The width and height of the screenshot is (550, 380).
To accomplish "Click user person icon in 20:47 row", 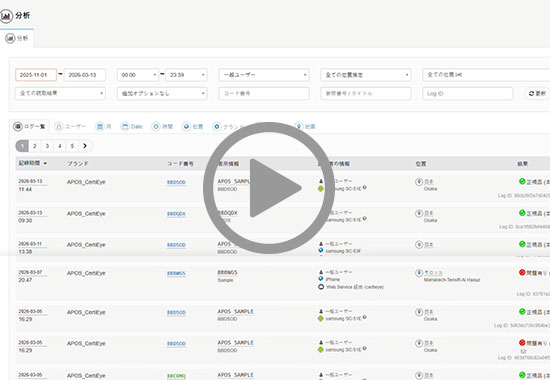I will pyautogui.click(x=321, y=272).
